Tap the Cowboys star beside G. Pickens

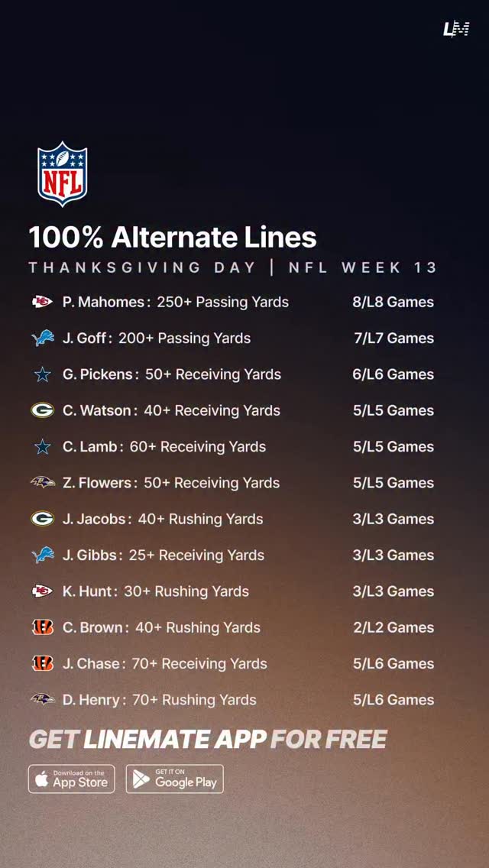(x=43, y=374)
